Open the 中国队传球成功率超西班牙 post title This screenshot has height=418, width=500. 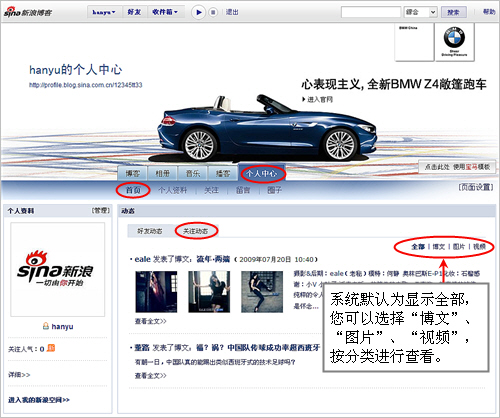point(258,348)
